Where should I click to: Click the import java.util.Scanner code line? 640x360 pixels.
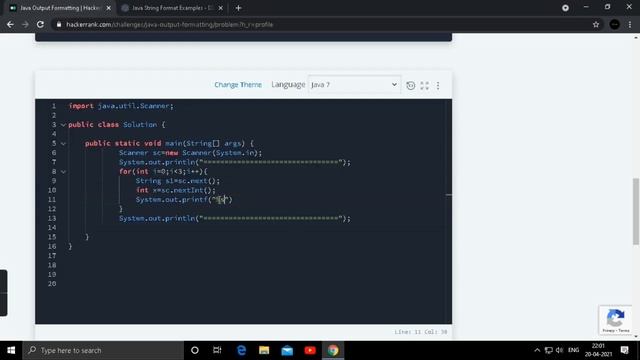coord(121,106)
